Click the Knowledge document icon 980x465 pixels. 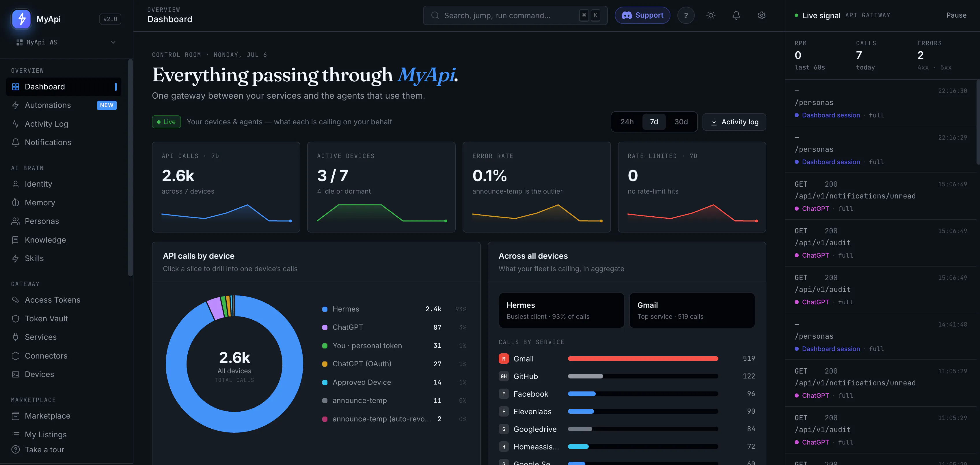click(16, 240)
